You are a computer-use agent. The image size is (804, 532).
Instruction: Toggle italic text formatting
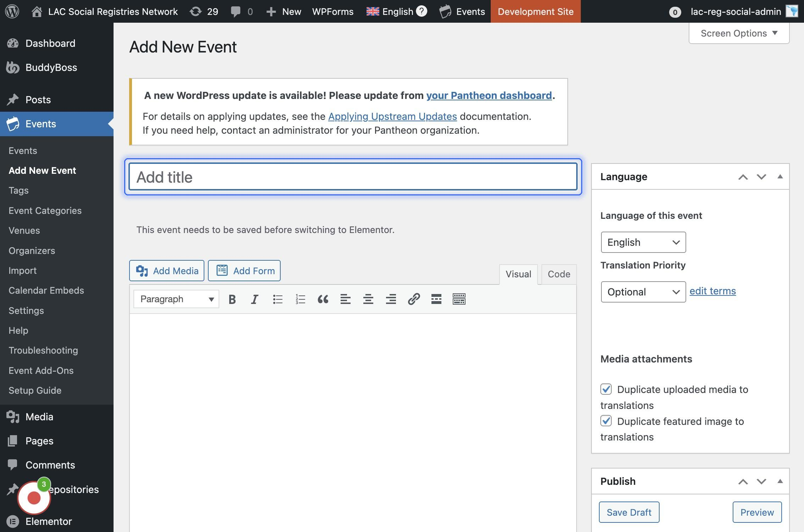tap(254, 299)
